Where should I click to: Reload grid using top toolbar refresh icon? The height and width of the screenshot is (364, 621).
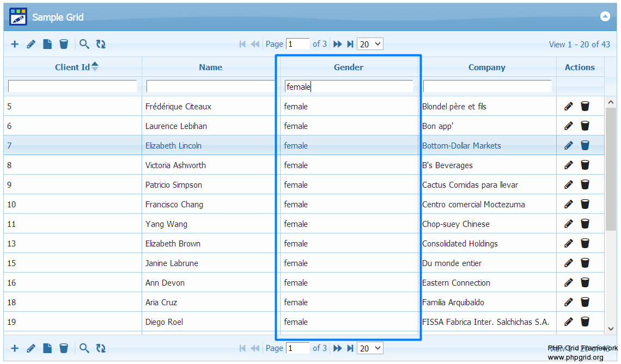pos(101,44)
